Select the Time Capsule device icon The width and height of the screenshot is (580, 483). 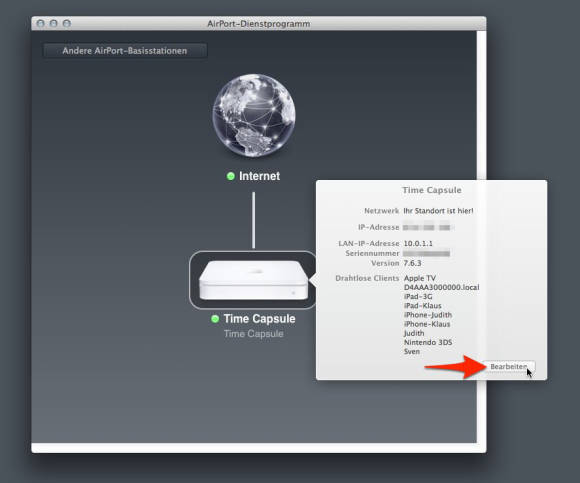click(x=253, y=280)
